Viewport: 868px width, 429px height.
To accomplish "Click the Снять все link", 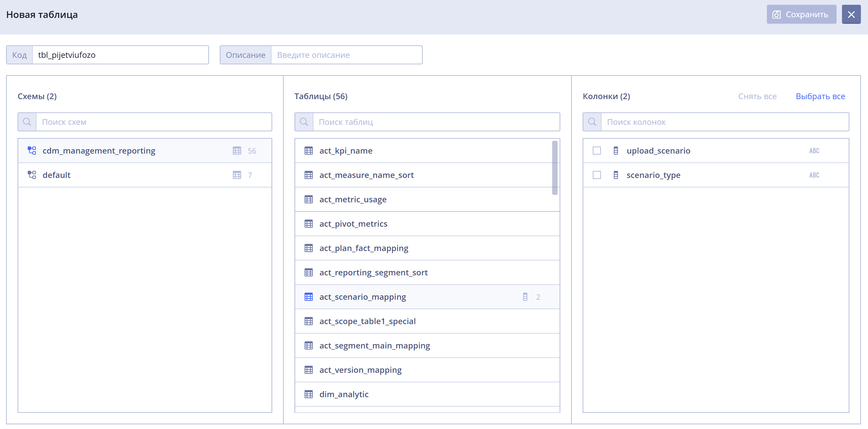I will (x=757, y=96).
